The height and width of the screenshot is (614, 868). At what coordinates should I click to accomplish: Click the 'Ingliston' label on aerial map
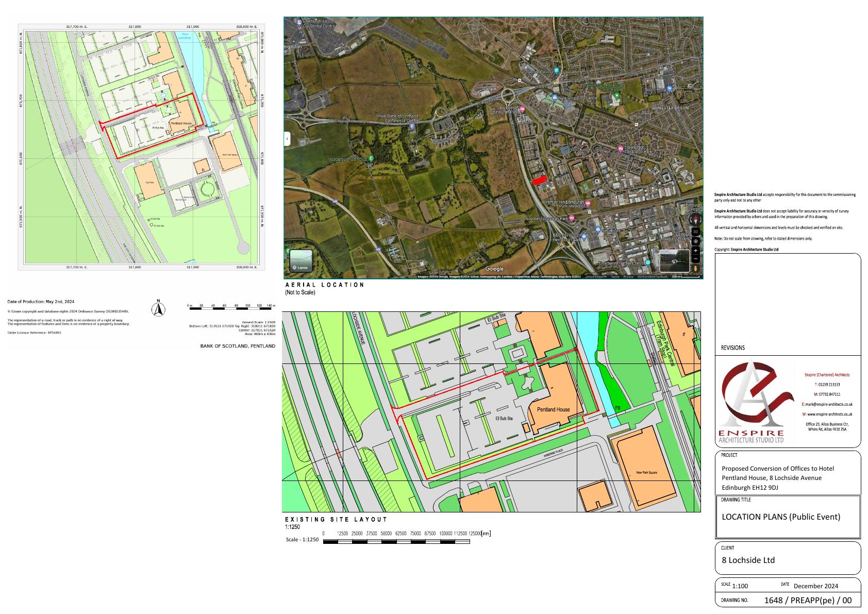tap(293, 46)
